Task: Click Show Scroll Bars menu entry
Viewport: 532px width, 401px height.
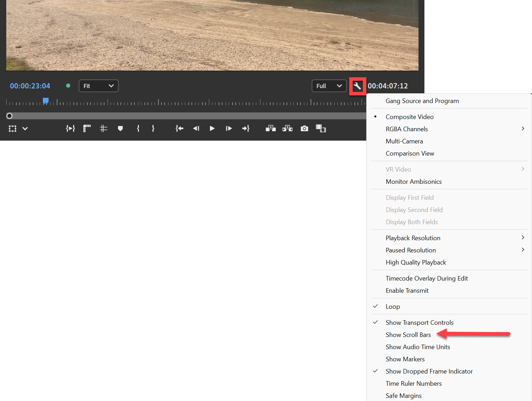Action: 408,335
